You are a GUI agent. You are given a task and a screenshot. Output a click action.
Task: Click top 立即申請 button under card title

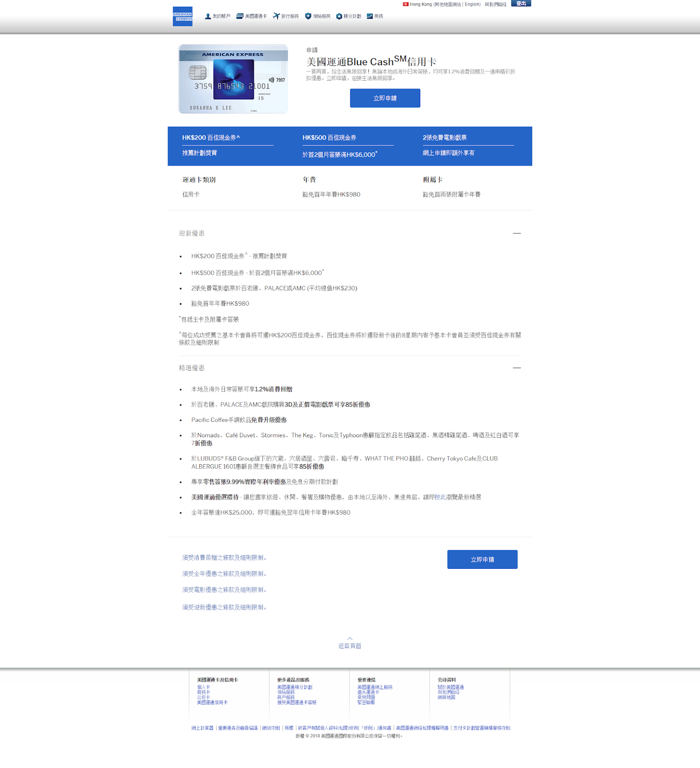click(x=385, y=98)
